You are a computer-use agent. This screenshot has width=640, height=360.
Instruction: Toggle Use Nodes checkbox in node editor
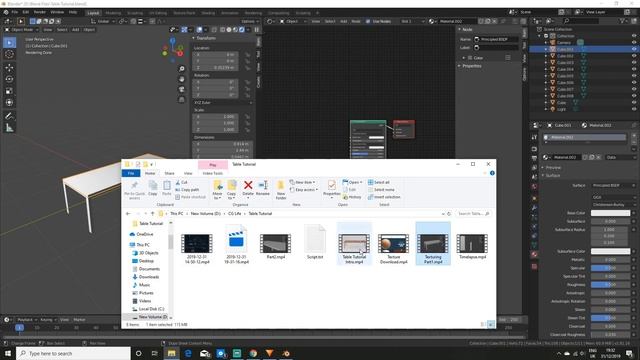click(368, 21)
